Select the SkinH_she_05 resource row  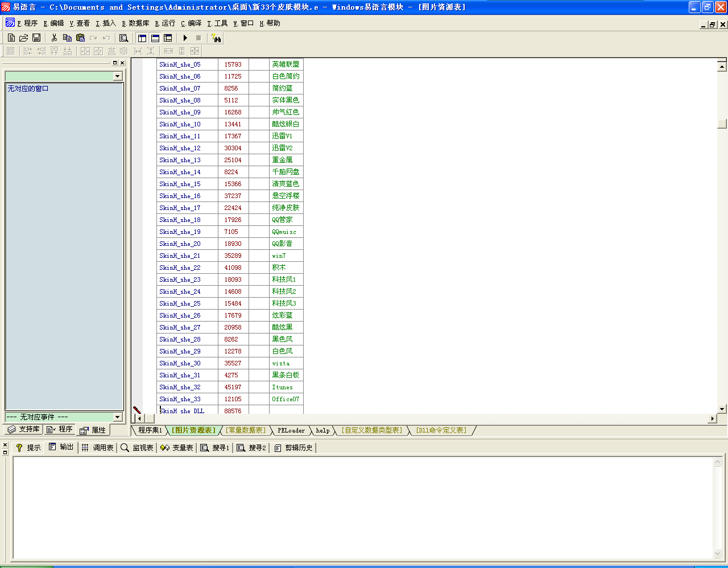230,64
